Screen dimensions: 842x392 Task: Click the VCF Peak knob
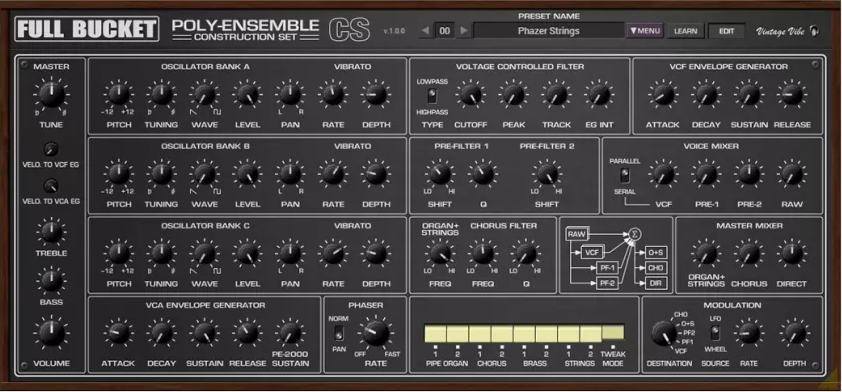coord(513,95)
